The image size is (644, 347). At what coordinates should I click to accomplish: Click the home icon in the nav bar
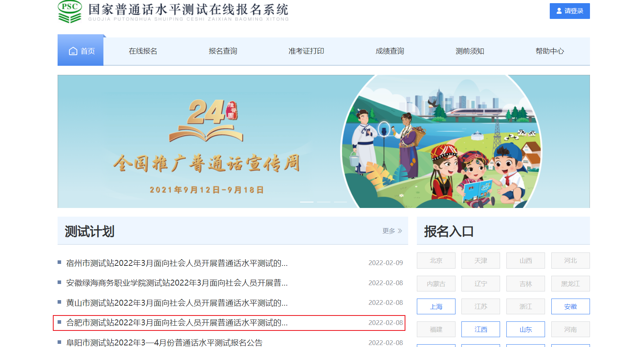pyautogui.click(x=73, y=51)
